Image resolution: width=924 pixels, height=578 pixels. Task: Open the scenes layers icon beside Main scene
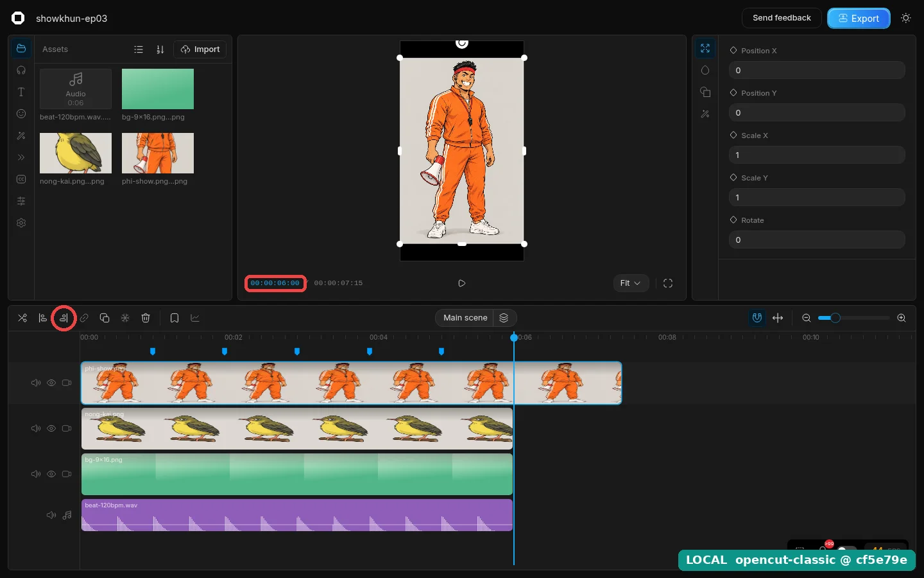click(x=504, y=318)
